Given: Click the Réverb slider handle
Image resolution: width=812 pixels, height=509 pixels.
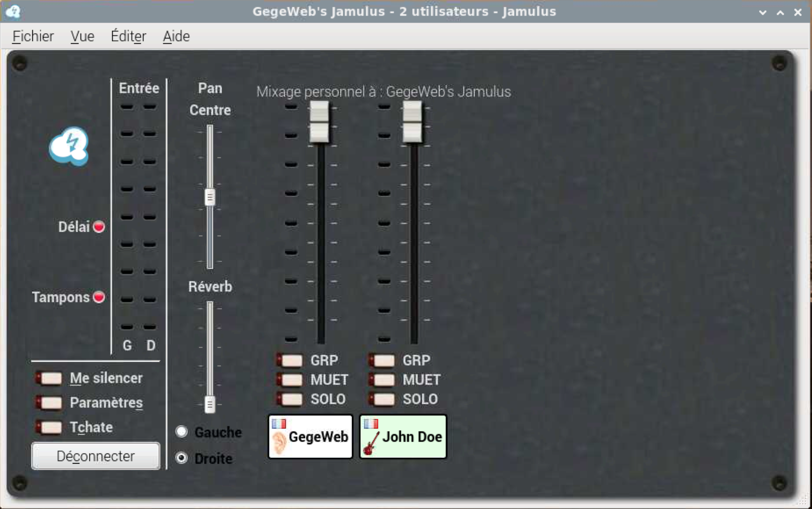Looking at the screenshot, I should click(209, 404).
